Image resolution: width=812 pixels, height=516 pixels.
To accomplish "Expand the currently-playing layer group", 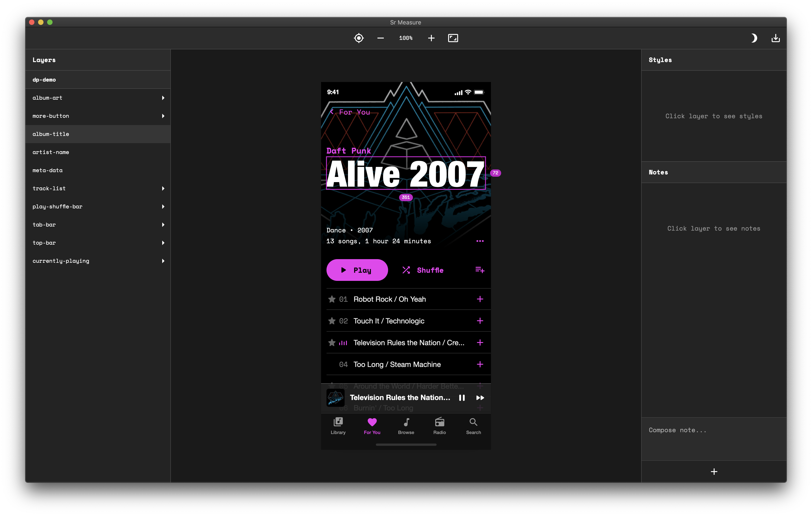I will point(163,261).
